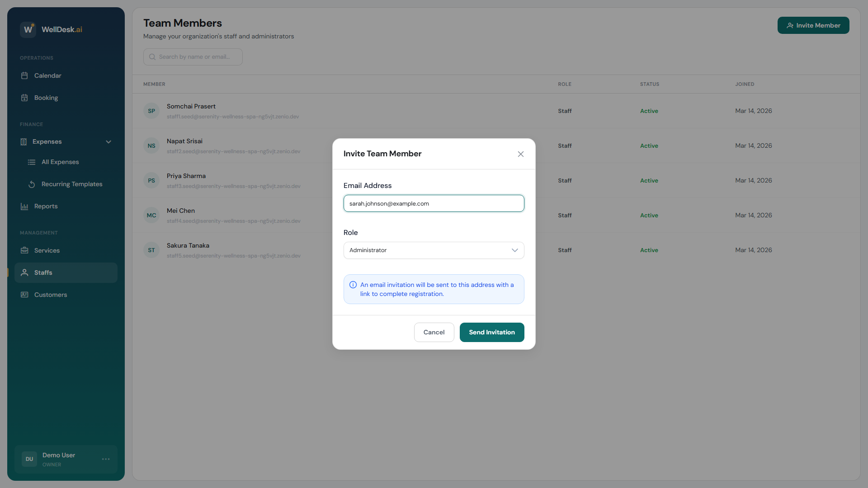Click the Recurring Templates refresh icon

pos(32,184)
